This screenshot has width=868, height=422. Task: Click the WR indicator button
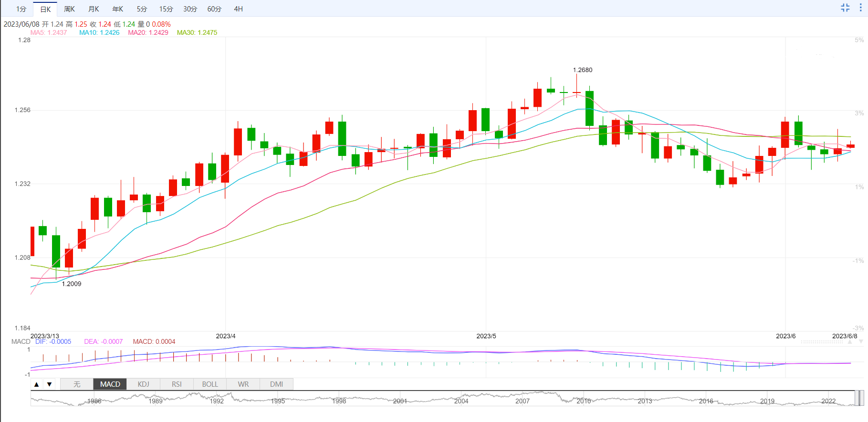(x=243, y=384)
